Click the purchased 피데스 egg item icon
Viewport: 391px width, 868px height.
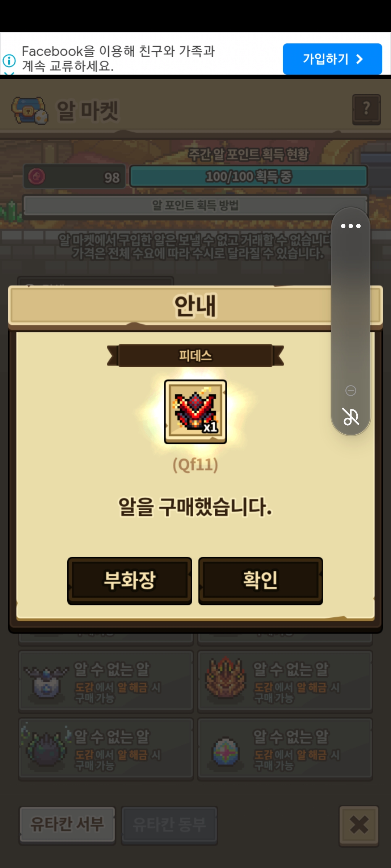(x=195, y=412)
